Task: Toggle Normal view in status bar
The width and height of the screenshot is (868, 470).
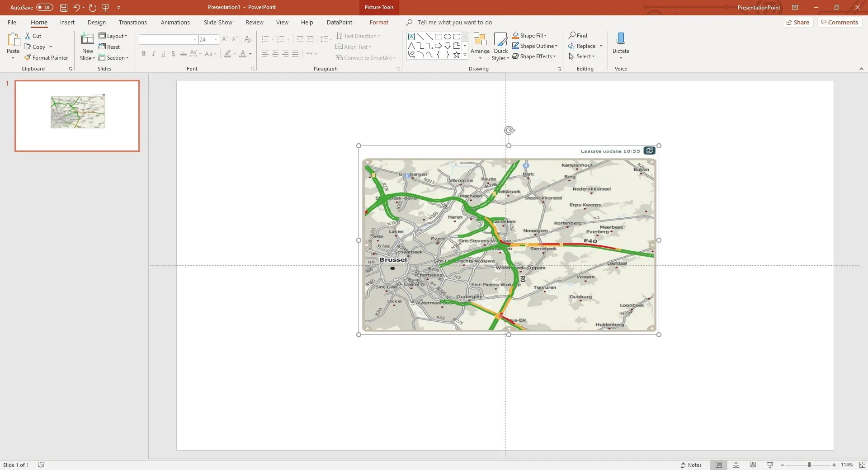Action: tap(719, 465)
